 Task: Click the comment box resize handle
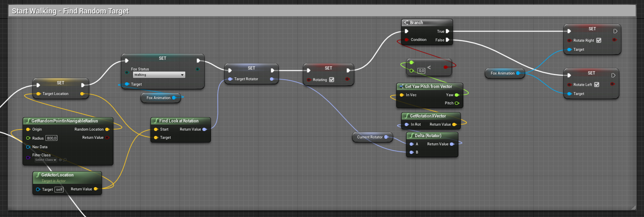point(633,208)
